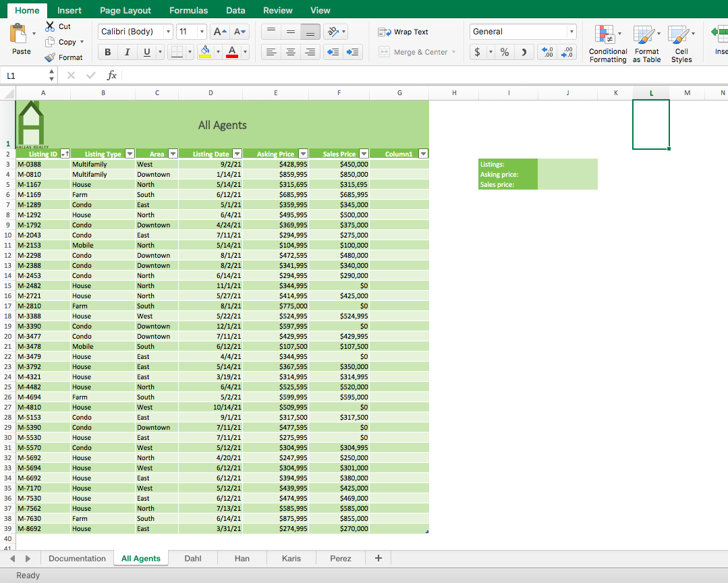Click the Cut scissors icon
The width and height of the screenshot is (728, 583).
pyautogui.click(x=49, y=26)
